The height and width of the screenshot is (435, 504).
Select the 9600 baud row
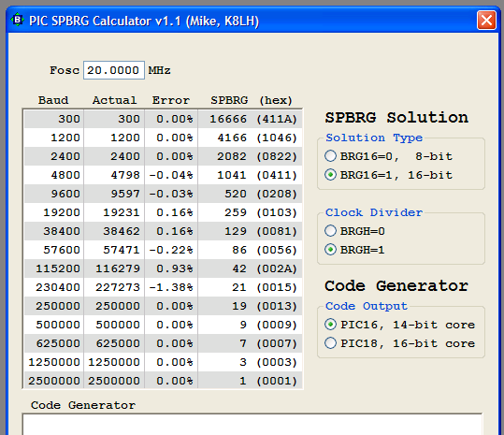click(164, 194)
